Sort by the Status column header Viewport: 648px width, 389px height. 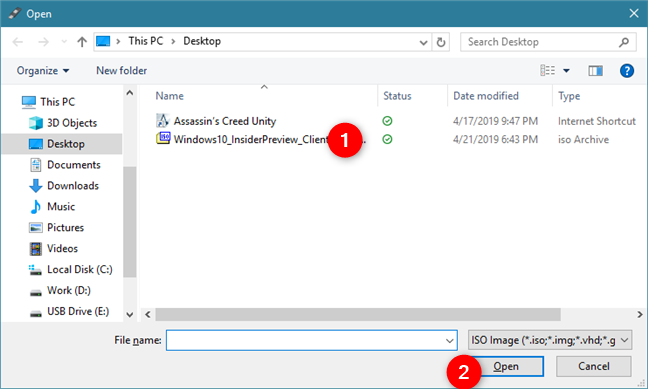coord(397,96)
